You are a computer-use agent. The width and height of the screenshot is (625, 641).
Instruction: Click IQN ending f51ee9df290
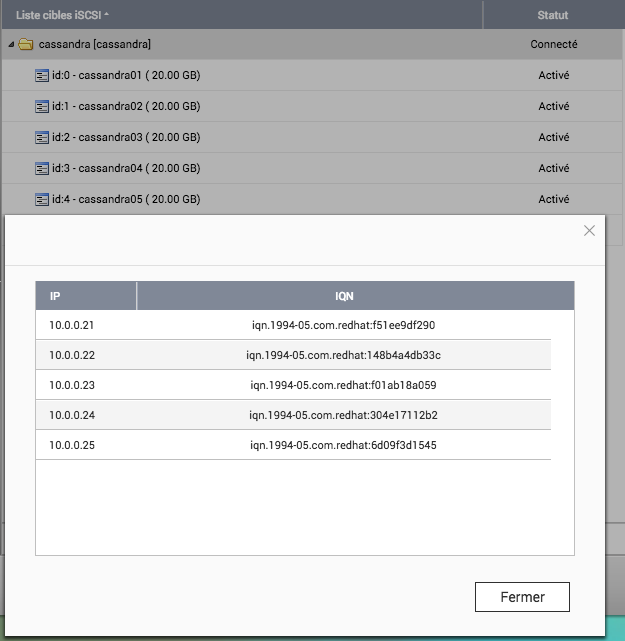[343, 325]
